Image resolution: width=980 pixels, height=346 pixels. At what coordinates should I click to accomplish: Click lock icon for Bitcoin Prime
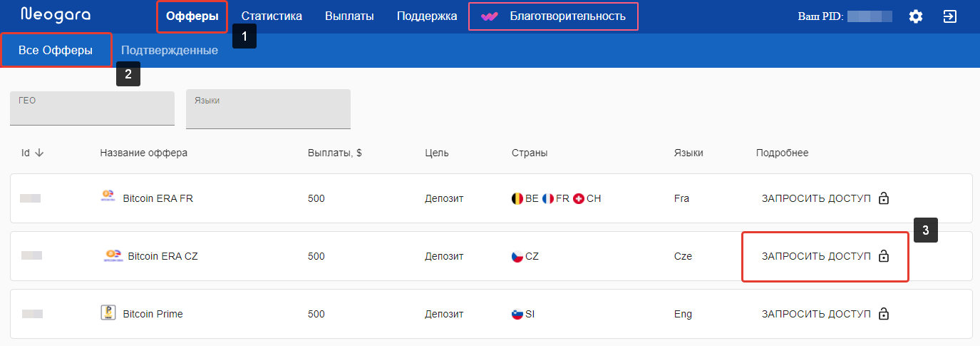point(884,314)
